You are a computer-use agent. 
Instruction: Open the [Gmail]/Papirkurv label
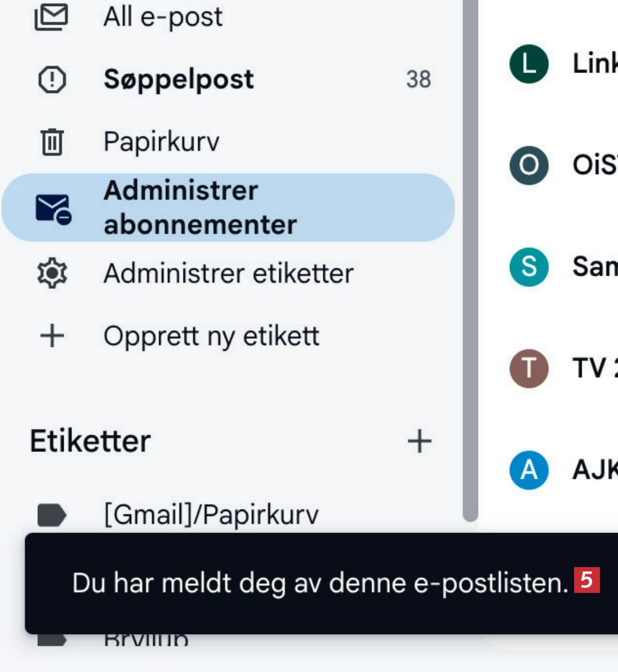(211, 515)
